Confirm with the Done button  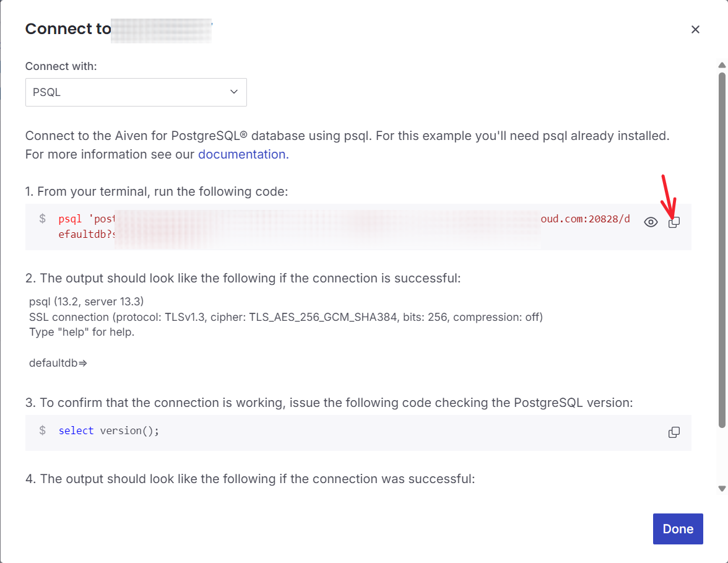[x=678, y=529]
